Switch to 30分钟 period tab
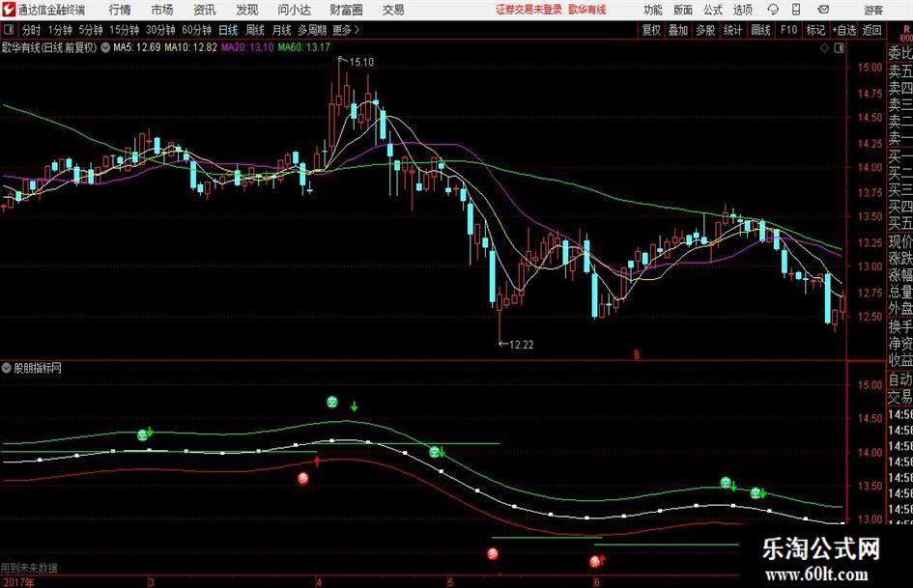913x588 pixels. (x=160, y=30)
